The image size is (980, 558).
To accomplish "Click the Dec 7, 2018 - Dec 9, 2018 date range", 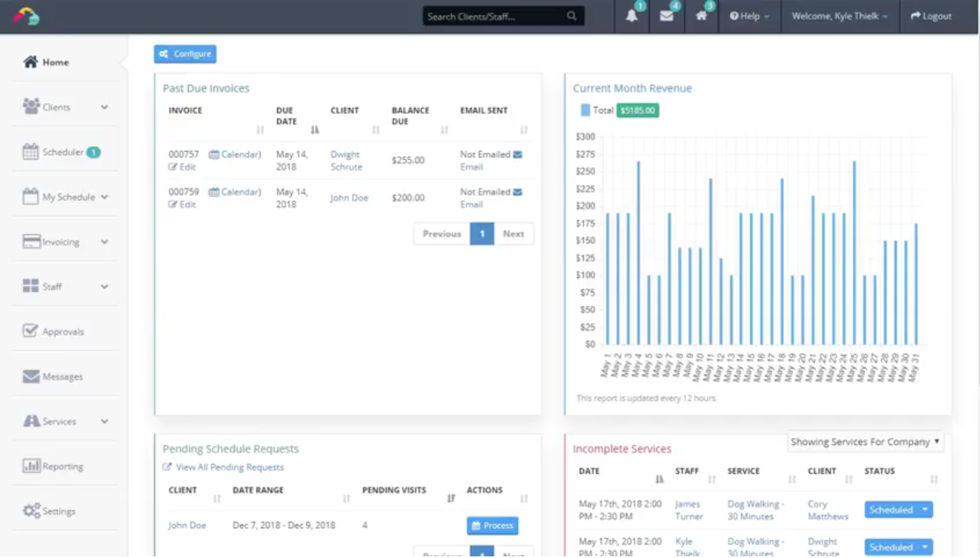I will 284,526.
